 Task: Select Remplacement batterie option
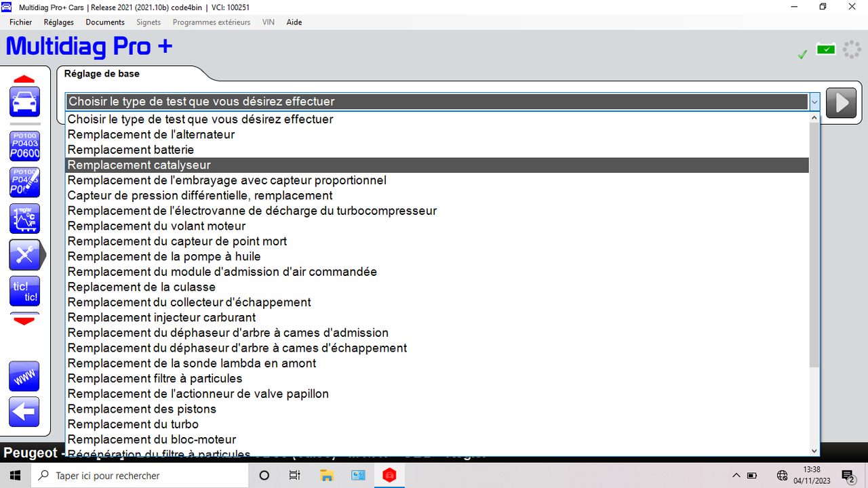coord(437,150)
